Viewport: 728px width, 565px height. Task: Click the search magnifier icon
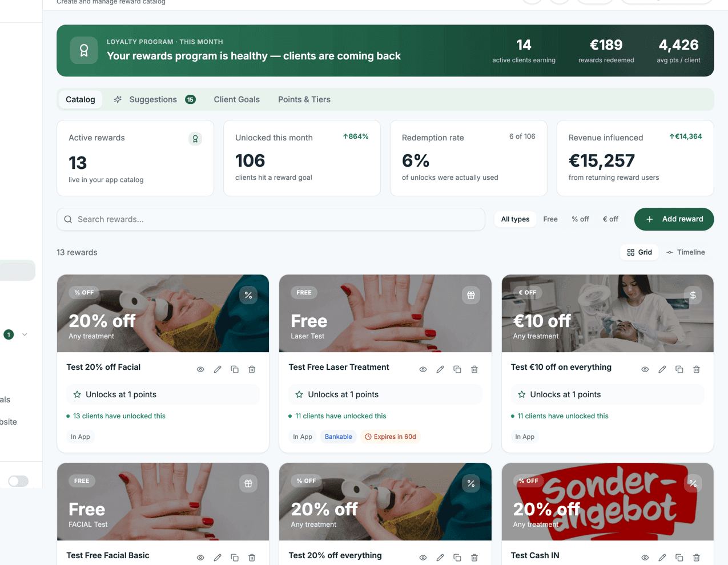(x=68, y=219)
